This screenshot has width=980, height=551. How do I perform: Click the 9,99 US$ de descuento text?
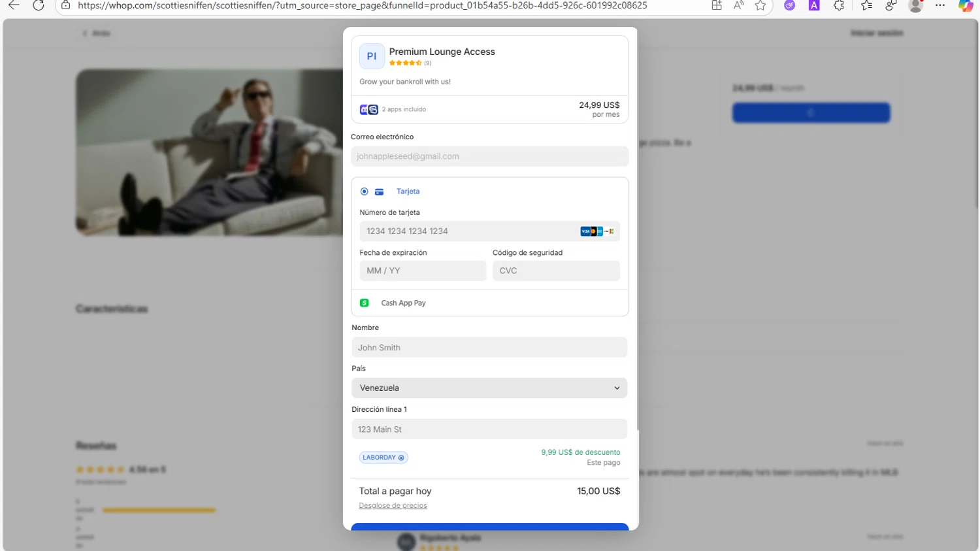click(x=580, y=452)
